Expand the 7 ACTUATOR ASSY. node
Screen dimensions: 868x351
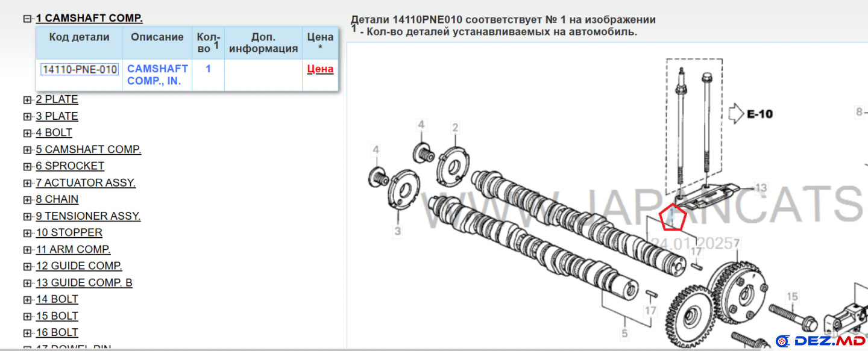pos(27,183)
